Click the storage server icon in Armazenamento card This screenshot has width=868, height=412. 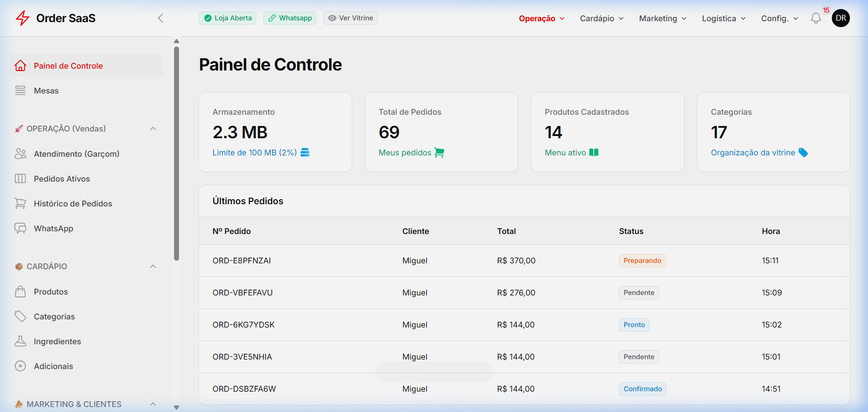click(305, 152)
